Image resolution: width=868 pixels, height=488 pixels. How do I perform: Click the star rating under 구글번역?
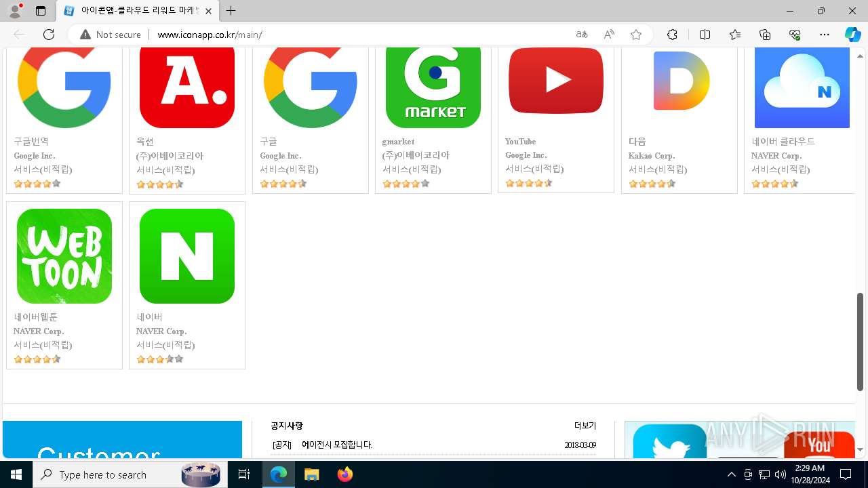click(x=37, y=184)
